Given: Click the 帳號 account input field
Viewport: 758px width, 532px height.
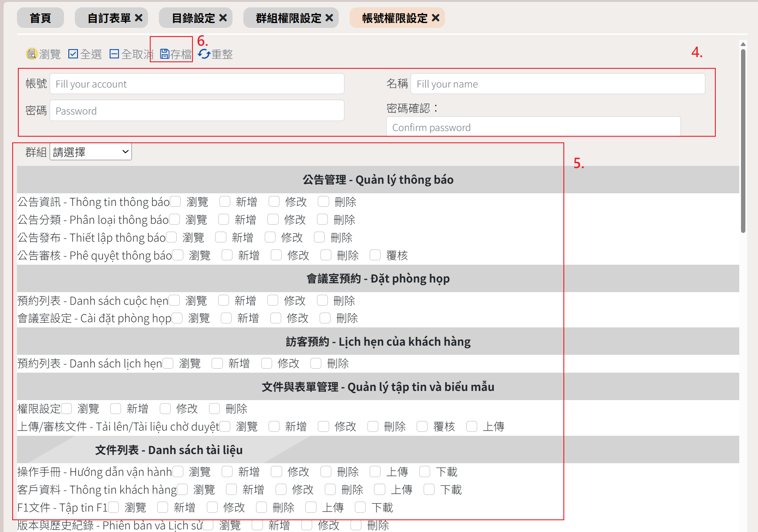Looking at the screenshot, I should click(197, 84).
